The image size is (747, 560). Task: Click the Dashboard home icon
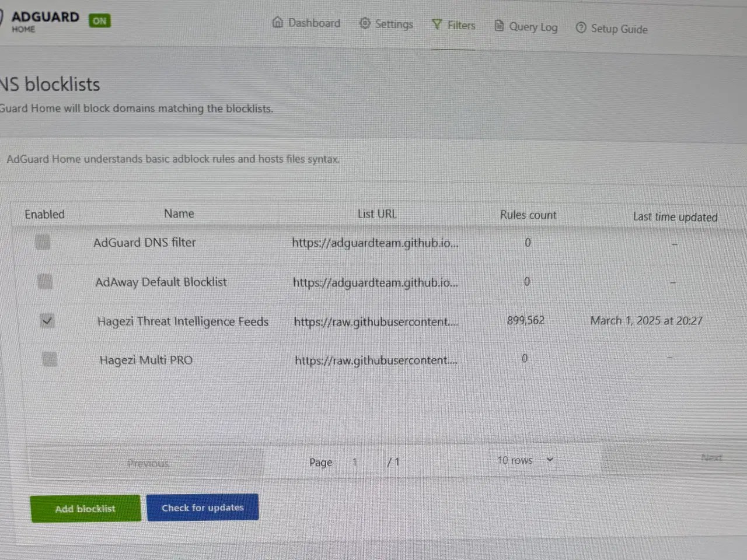pos(278,22)
